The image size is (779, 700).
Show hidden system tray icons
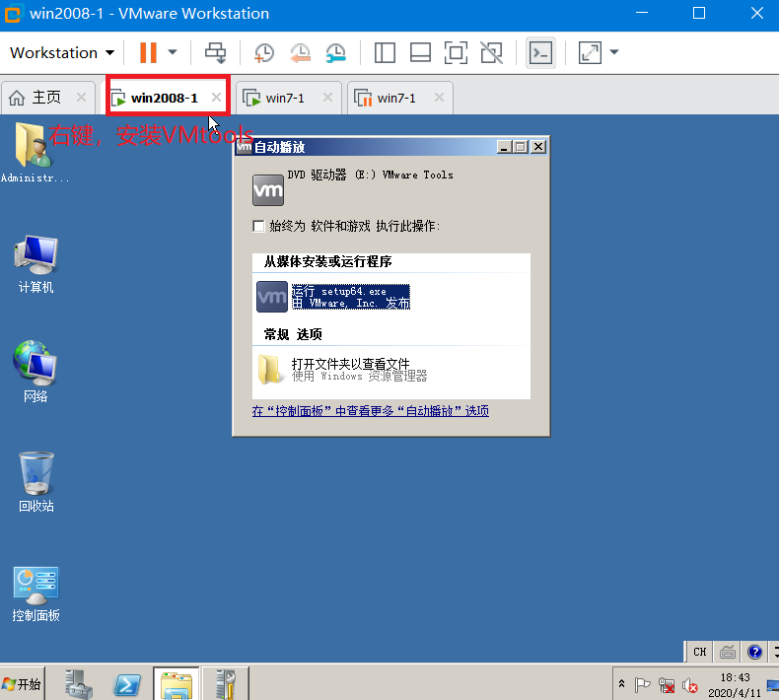tap(621, 684)
